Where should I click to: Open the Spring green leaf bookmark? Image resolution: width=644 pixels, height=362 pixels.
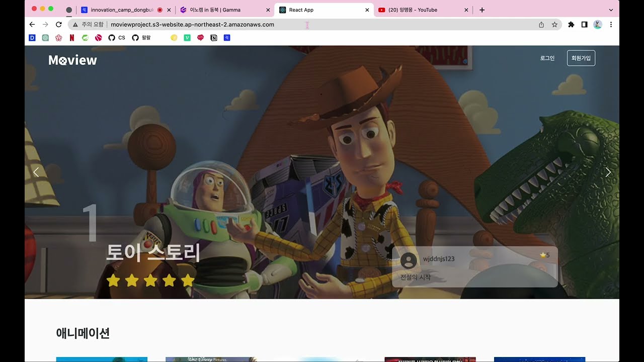click(85, 38)
